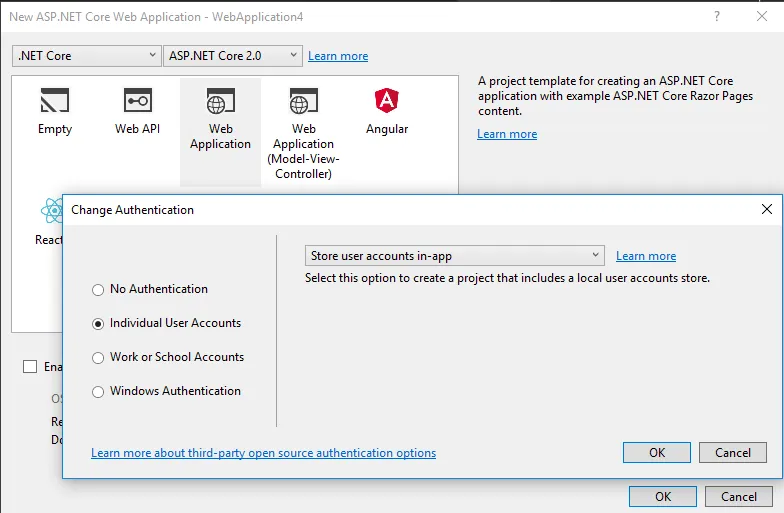Choose Windows Authentication radio option

click(98, 392)
